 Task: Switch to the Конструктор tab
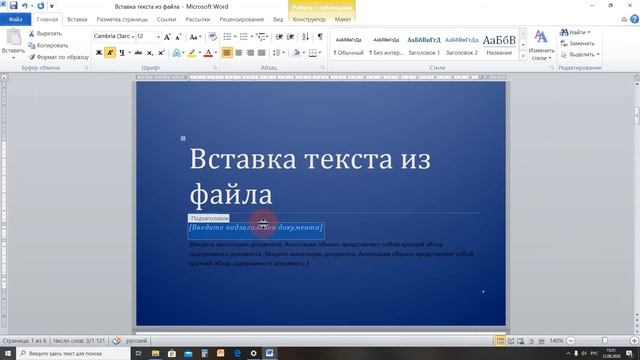pyautogui.click(x=309, y=19)
